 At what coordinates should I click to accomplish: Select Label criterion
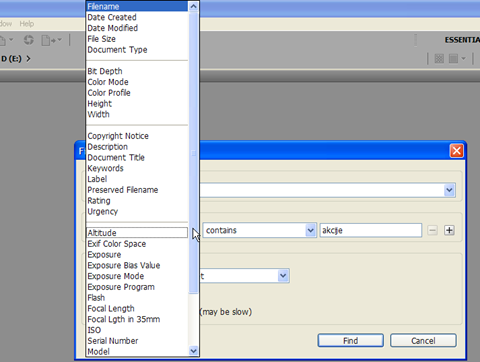click(137, 179)
